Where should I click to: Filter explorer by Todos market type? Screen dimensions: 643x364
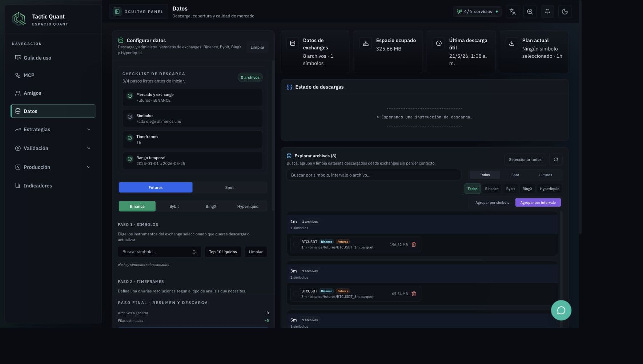coord(485,175)
